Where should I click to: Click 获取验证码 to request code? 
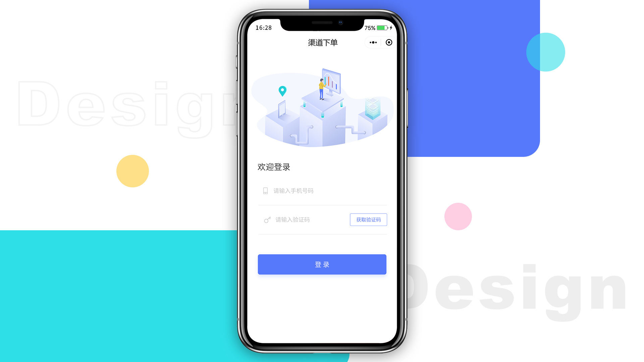[368, 219]
